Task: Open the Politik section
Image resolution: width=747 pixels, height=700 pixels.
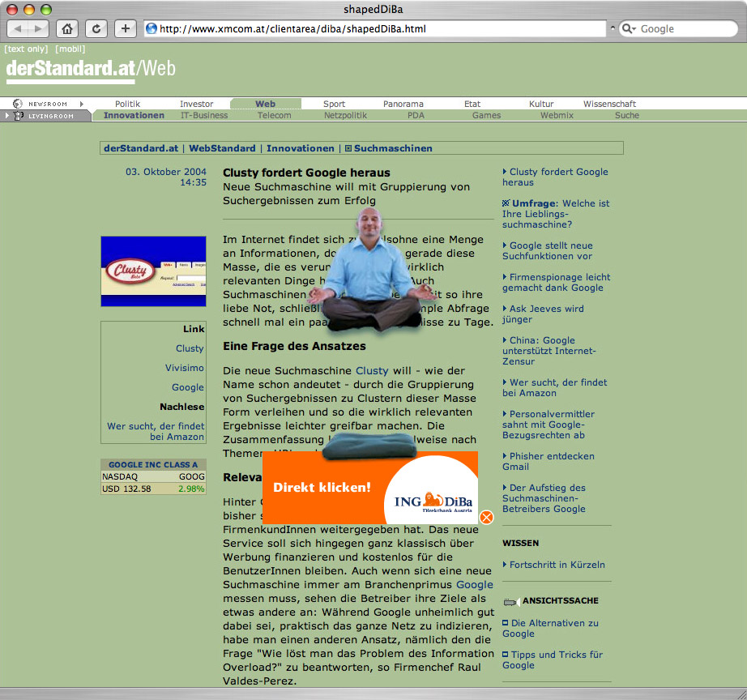Action: pos(128,104)
